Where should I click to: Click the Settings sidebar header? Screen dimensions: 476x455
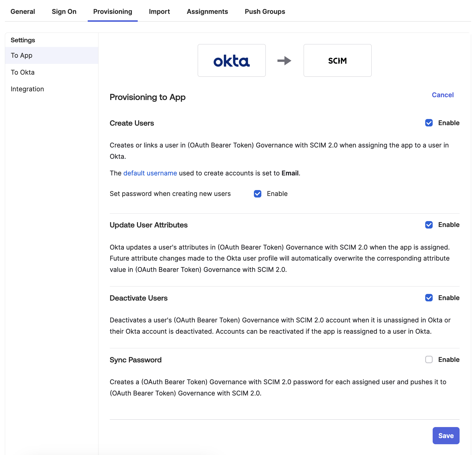pos(23,40)
